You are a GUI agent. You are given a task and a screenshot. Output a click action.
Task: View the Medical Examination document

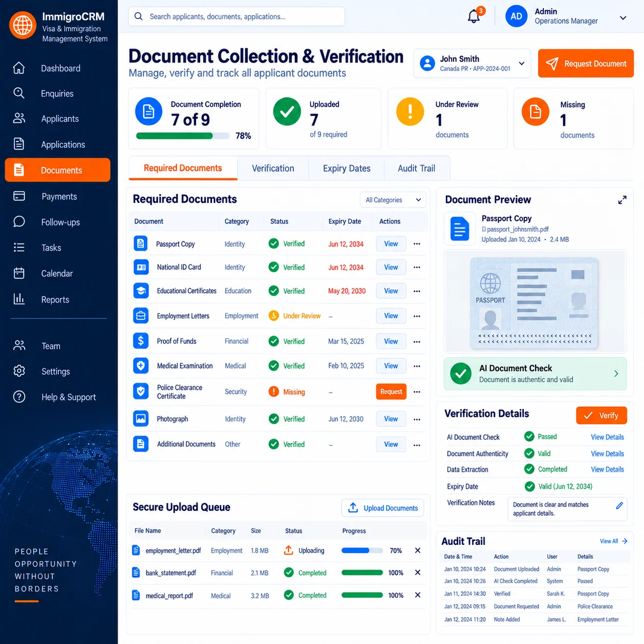click(391, 366)
